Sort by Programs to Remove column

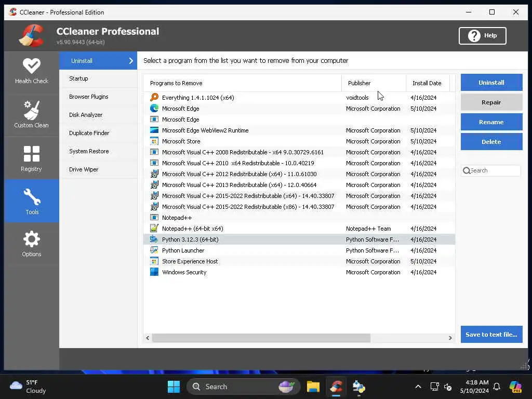pos(242,83)
